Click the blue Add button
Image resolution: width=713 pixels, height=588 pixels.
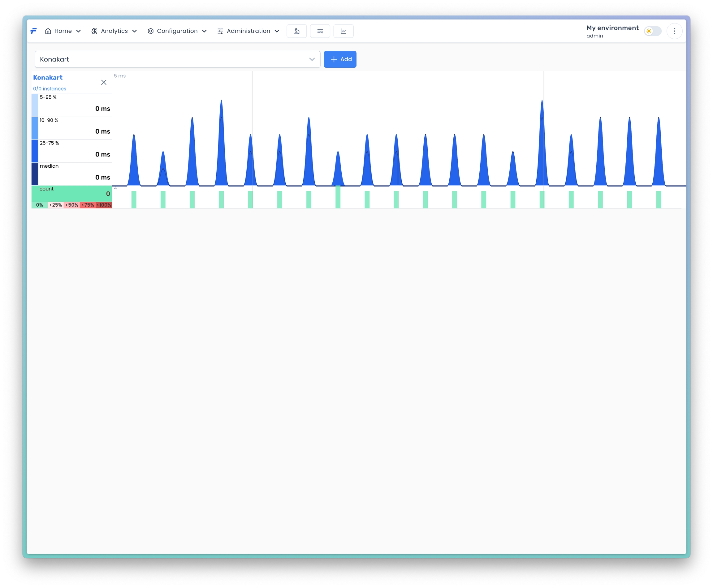point(340,59)
